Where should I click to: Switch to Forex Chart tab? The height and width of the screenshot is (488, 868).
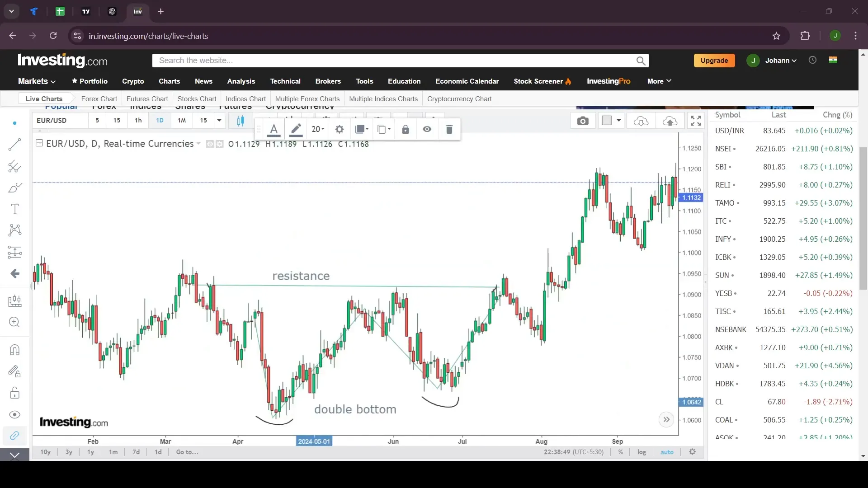pyautogui.click(x=99, y=99)
